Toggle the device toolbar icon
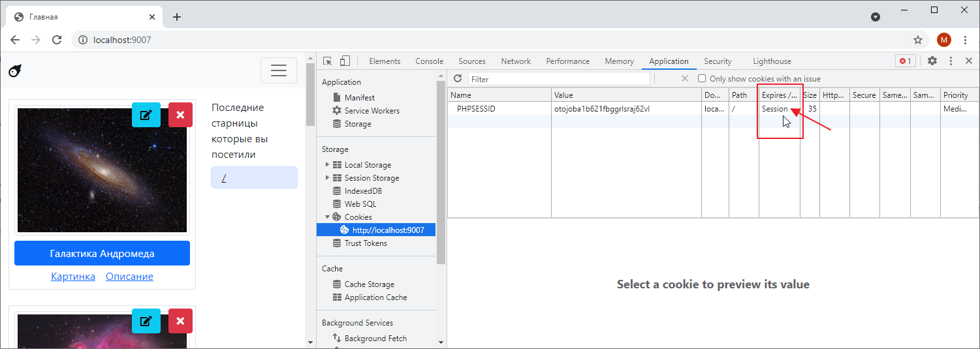The image size is (980, 349). click(x=345, y=61)
